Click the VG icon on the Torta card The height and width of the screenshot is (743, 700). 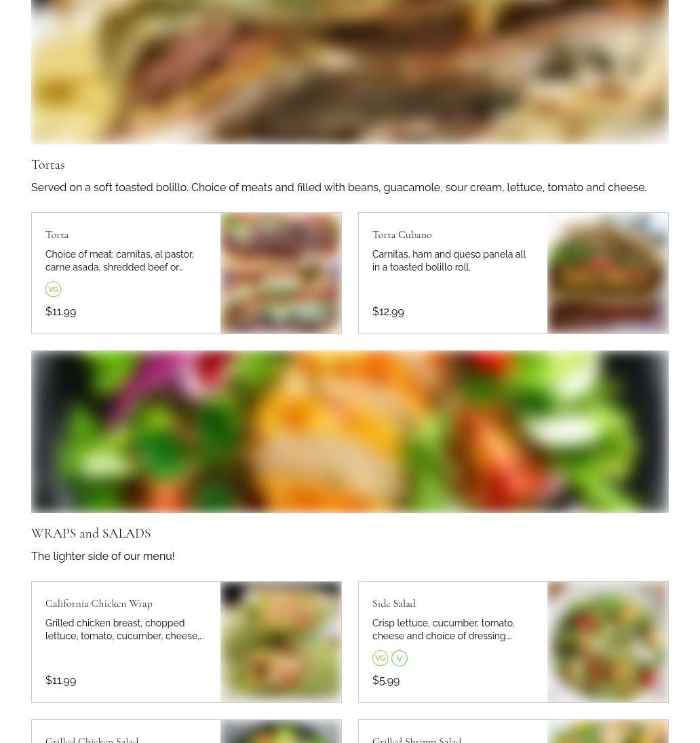[x=53, y=289]
